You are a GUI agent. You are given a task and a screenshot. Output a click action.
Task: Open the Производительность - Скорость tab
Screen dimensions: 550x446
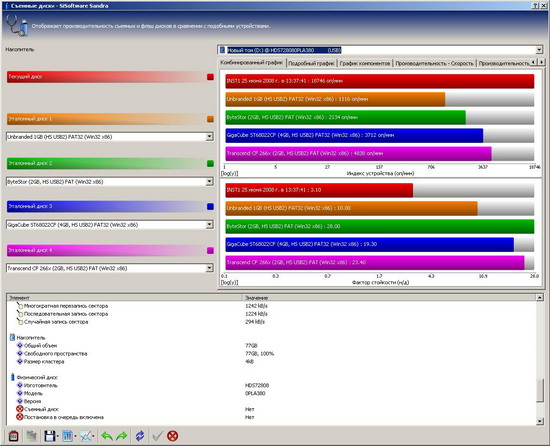pyautogui.click(x=434, y=63)
